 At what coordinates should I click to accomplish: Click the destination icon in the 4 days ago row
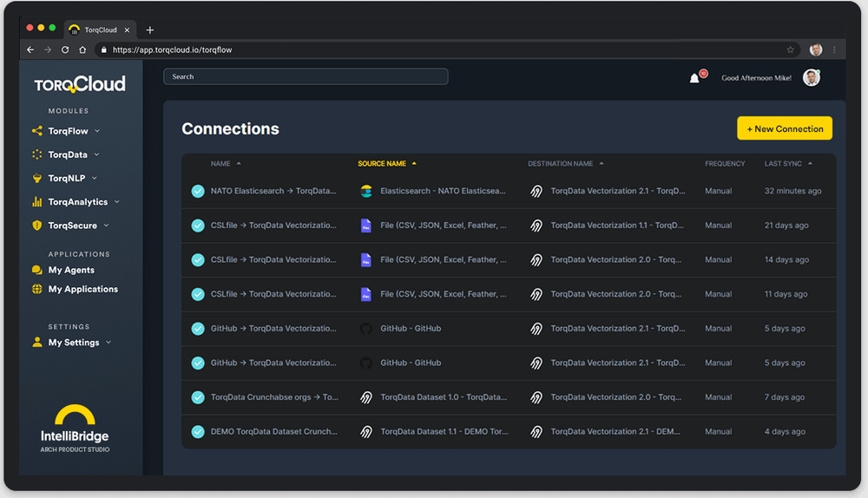click(x=536, y=431)
